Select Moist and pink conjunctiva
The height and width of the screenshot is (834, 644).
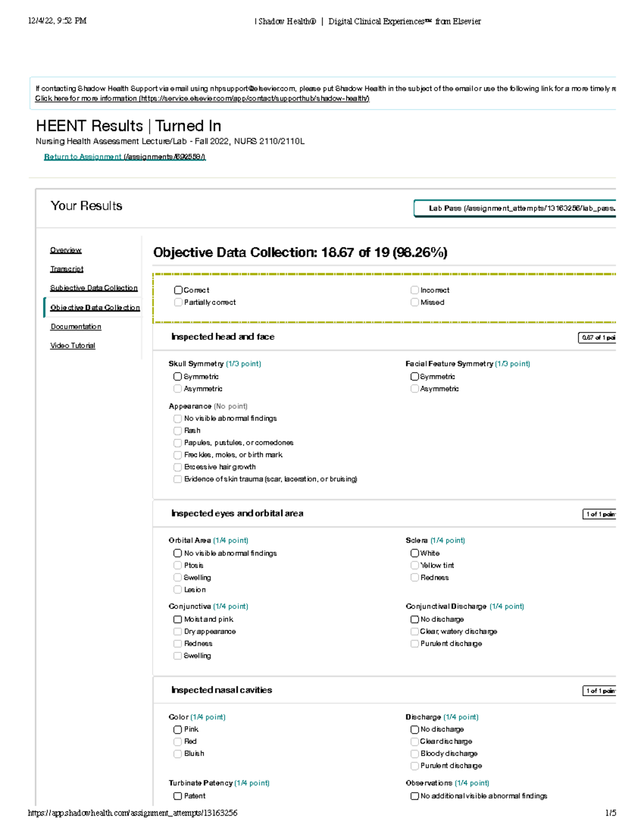(178, 619)
